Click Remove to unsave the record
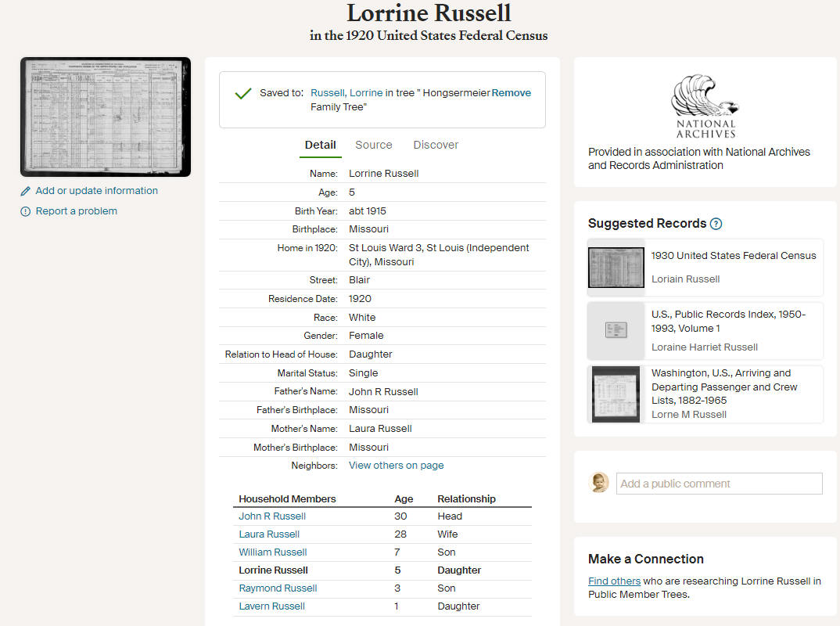The height and width of the screenshot is (626, 840). click(511, 92)
